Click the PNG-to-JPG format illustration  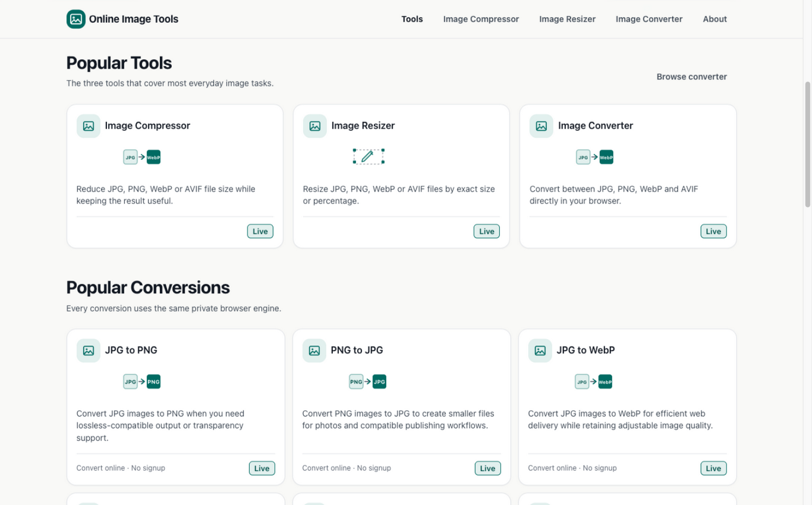click(x=368, y=381)
